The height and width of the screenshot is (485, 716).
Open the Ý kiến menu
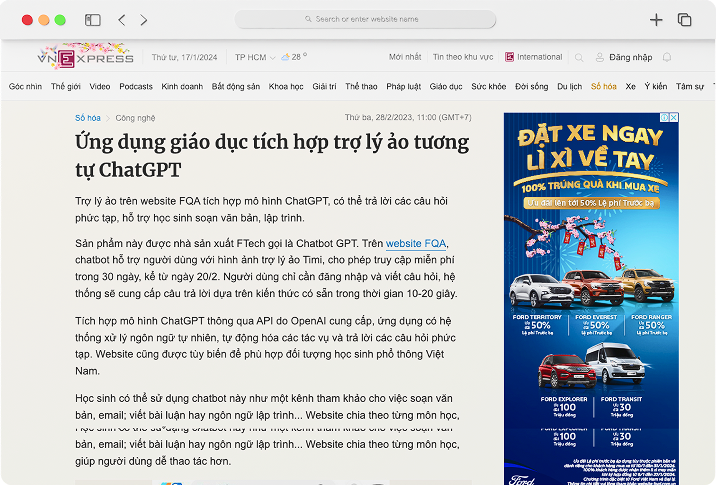click(656, 86)
